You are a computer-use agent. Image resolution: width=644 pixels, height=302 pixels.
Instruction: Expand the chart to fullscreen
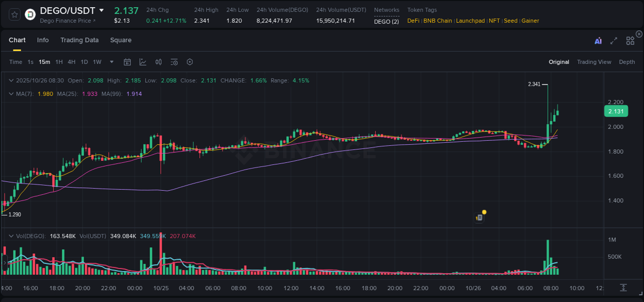tap(614, 41)
